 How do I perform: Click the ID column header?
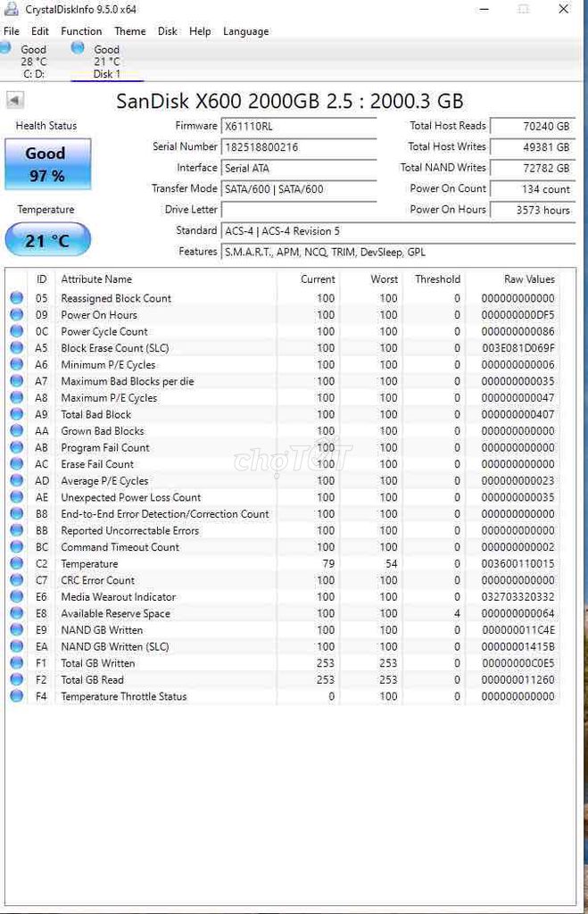click(41, 279)
